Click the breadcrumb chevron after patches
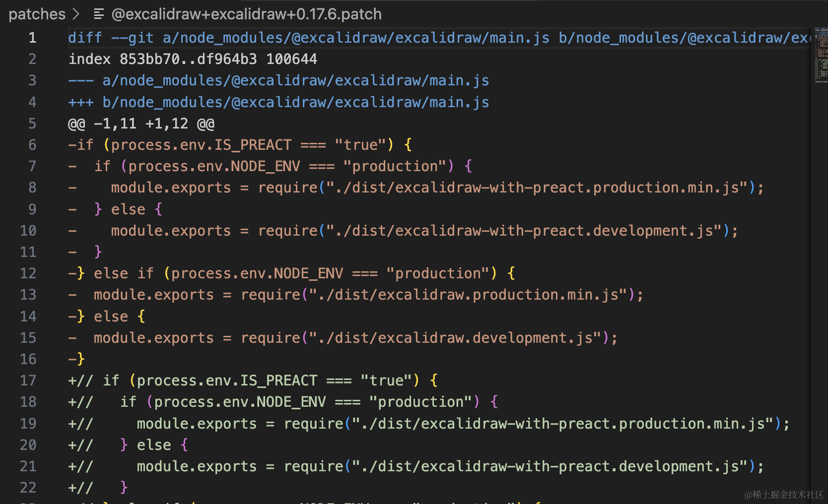828x504 pixels. (76, 14)
